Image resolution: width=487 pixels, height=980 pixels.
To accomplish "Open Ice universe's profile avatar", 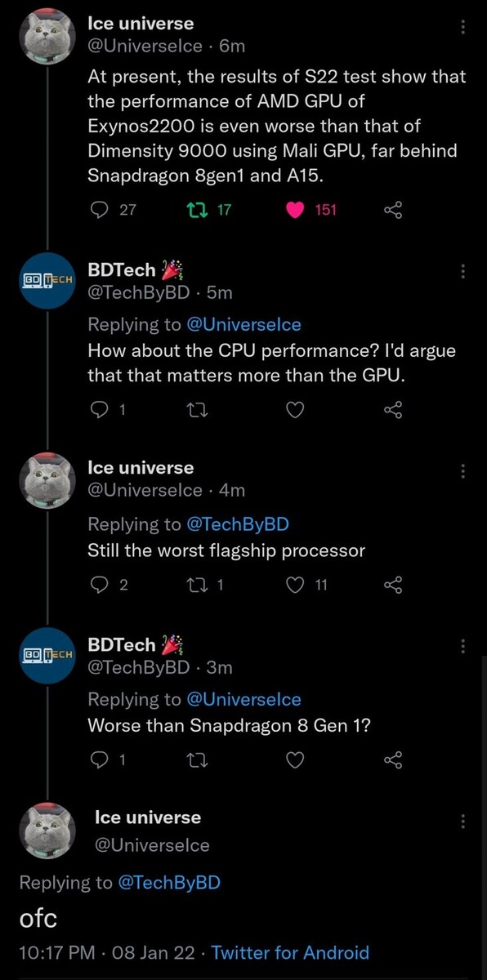I will click(x=47, y=36).
